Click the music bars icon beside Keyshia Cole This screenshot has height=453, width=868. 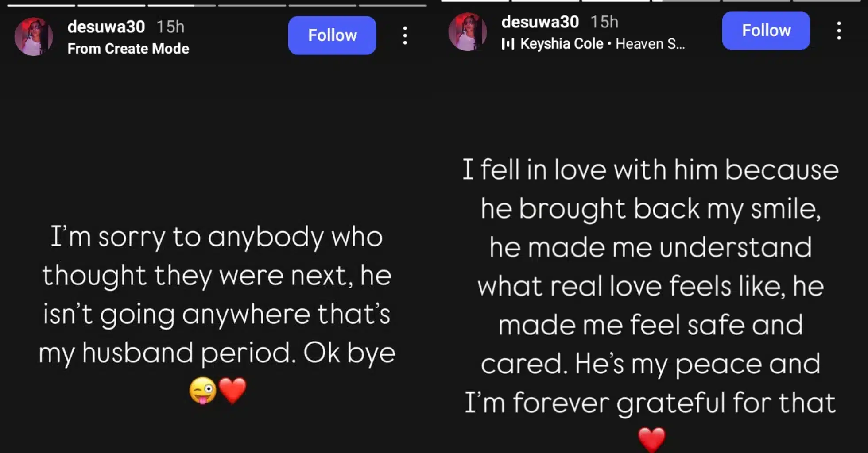point(508,44)
